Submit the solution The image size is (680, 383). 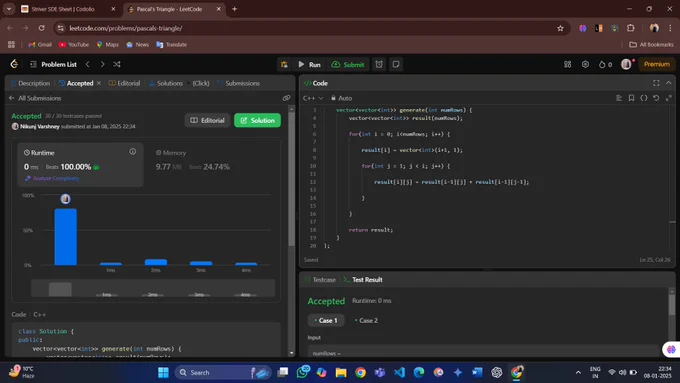[348, 65]
